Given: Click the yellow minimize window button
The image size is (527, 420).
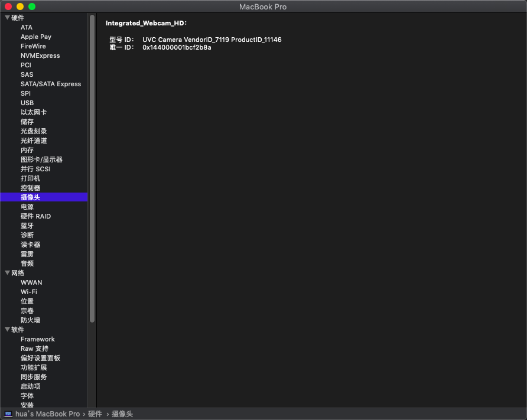Looking at the screenshot, I should 20,6.
